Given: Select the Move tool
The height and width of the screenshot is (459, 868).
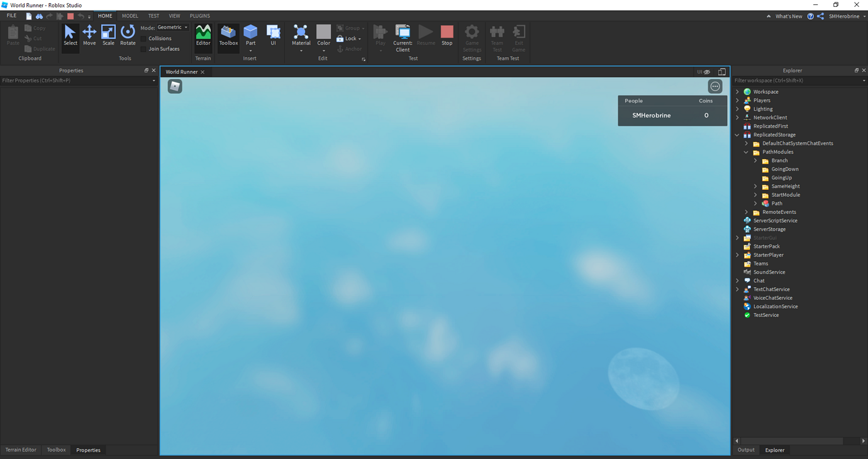Looking at the screenshot, I should pos(89,36).
